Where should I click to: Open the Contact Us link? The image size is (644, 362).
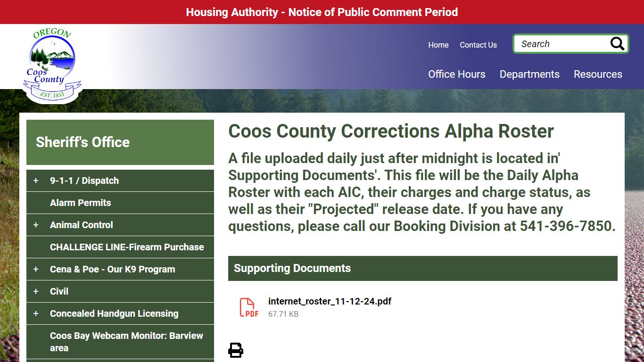(x=478, y=45)
